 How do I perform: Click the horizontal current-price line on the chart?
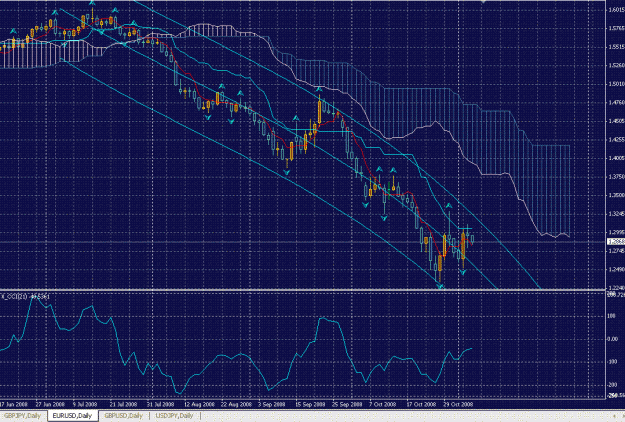pyautogui.click(x=303, y=242)
